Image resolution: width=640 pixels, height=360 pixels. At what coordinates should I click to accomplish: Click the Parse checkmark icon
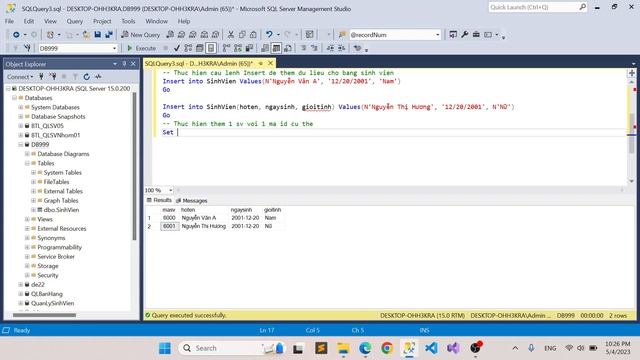point(177,48)
